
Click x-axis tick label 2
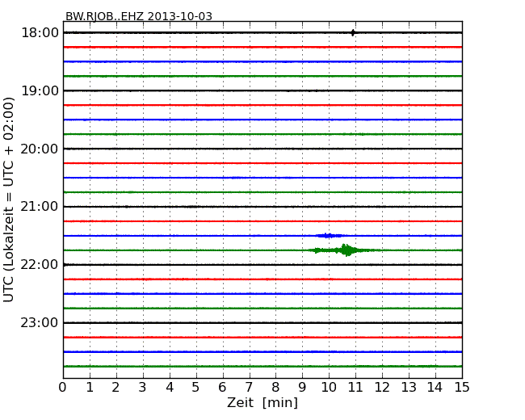click(x=116, y=388)
